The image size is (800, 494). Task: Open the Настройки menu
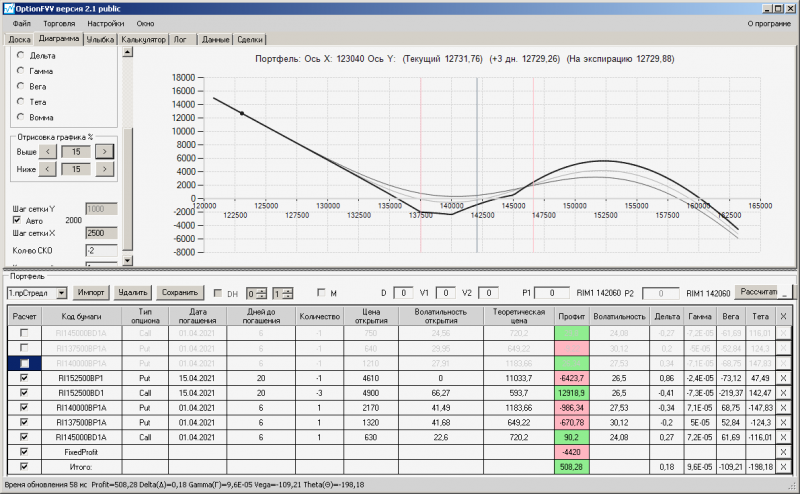click(106, 23)
